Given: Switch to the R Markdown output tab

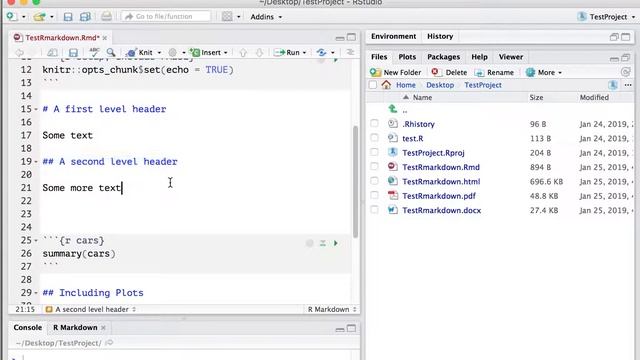Looking at the screenshot, I should click(x=75, y=327).
